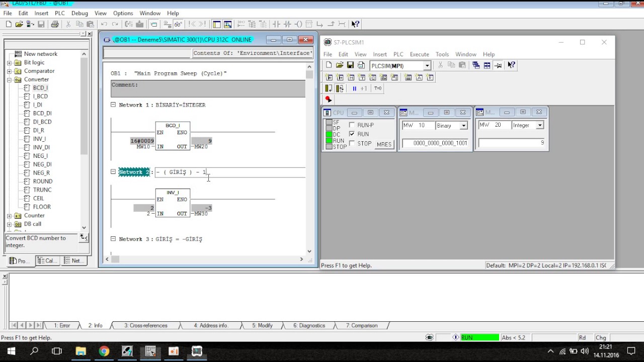Viewport: 644px width, 362px height.
Task: Click the Pause simulation icon in PLCSIM
Action: coord(354,88)
